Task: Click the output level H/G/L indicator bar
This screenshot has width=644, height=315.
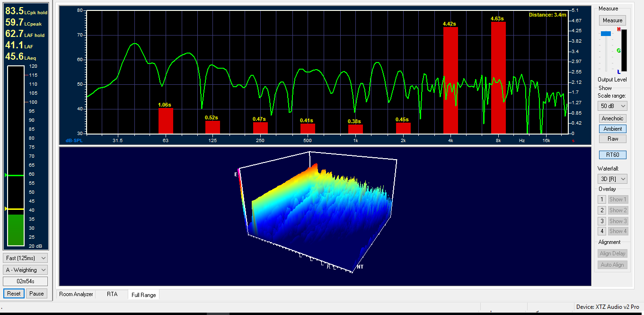Action: (624, 52)
